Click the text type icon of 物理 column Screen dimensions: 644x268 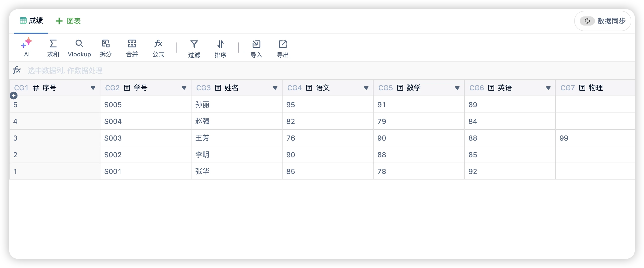(582, 88)
